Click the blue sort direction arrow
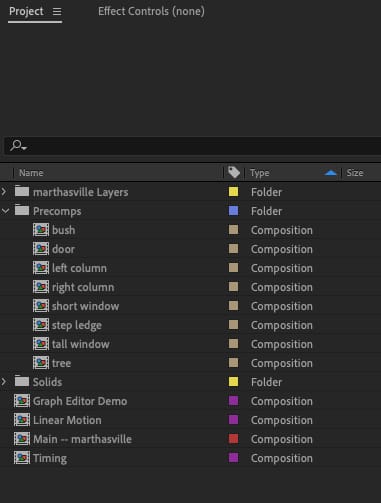Viewport: 381px width, 503px height. 330,173
